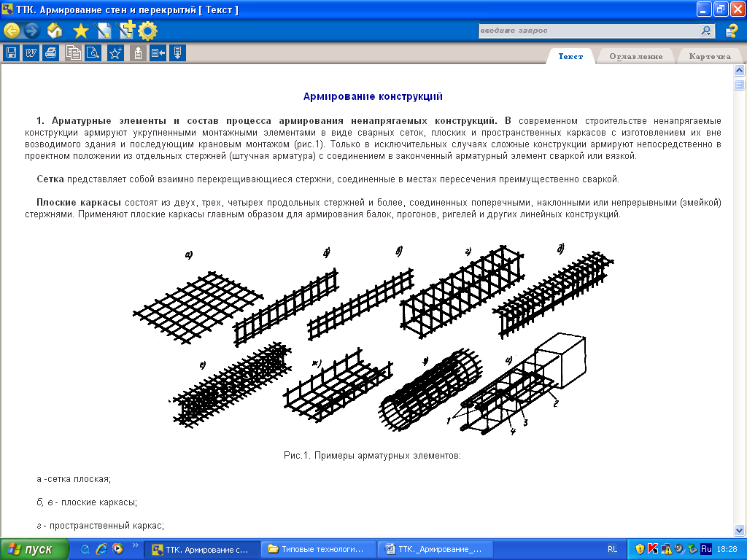This screenshot has height=560, width=747.
Task: Click the copy text icon
Action: (x=73, y=52)
